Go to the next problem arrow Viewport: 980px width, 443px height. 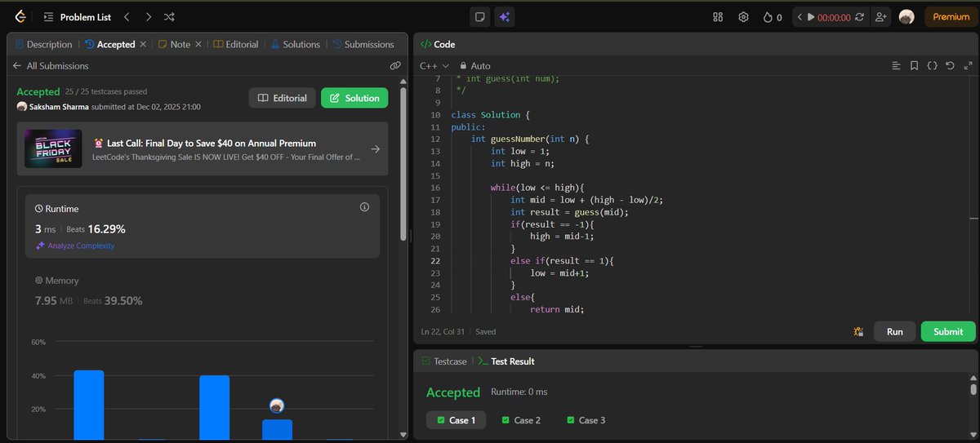148,16
